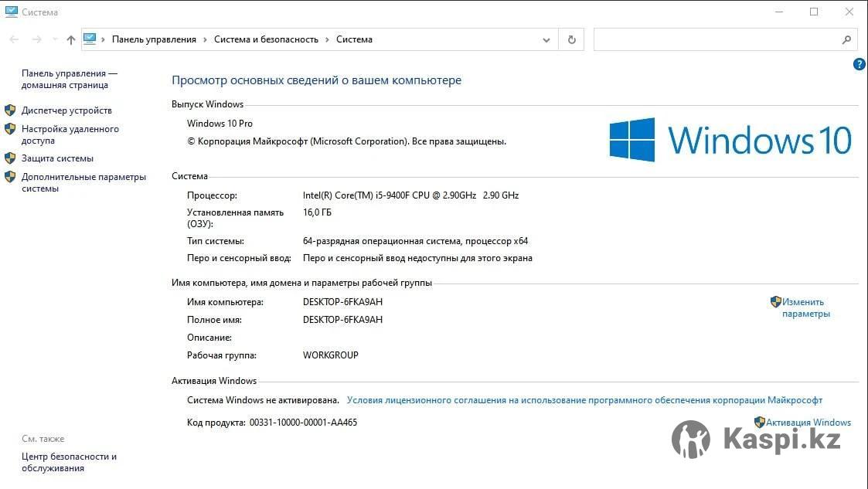Click heading 'Просмотр основных сведений о вашем компьютере'

point(316,80)
